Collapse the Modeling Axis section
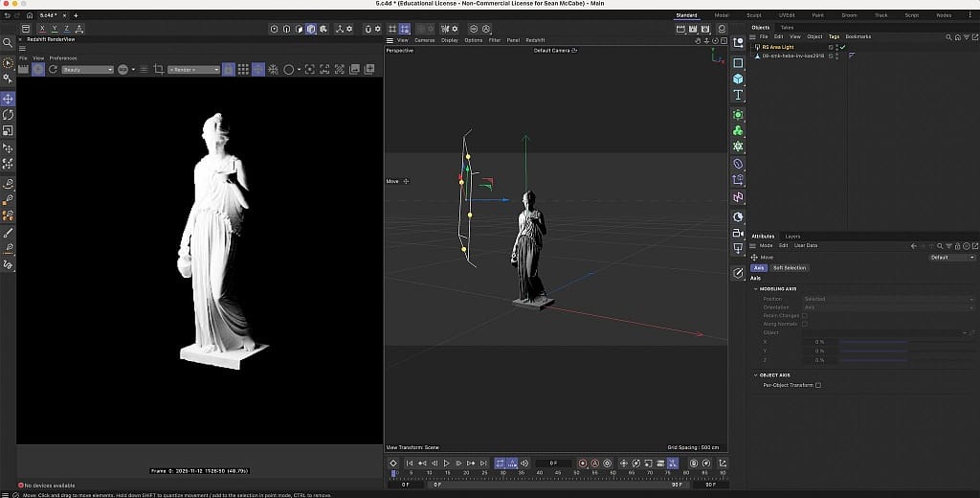980x498 pixels. pos(755,288)
